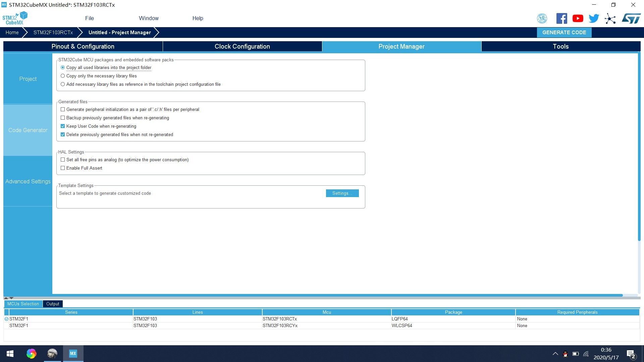The image size is (644, 362).
Task: Show hidden system tray icons chevron
Action: click(555, 354)
